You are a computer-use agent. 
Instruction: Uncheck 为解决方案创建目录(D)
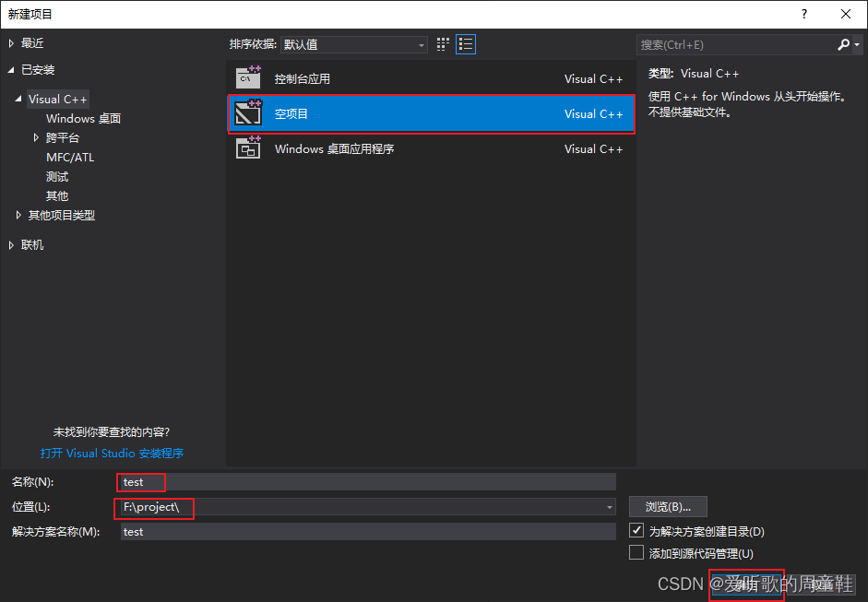637,530
